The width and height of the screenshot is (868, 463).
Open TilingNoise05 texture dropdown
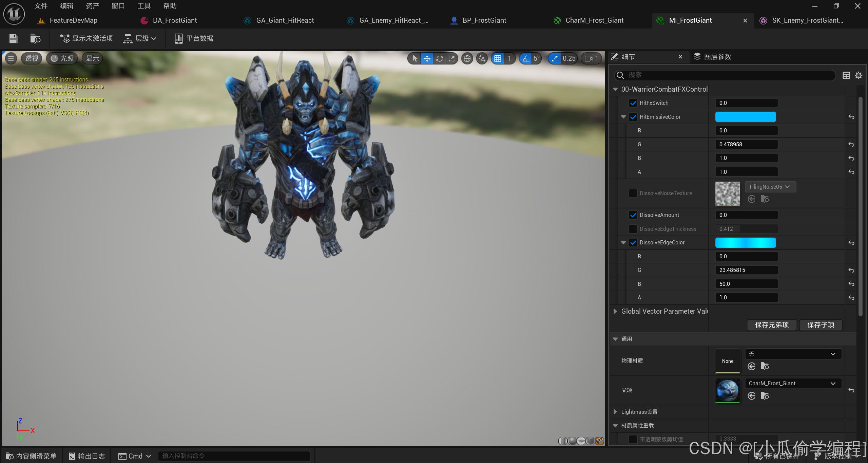pos(770,187)
